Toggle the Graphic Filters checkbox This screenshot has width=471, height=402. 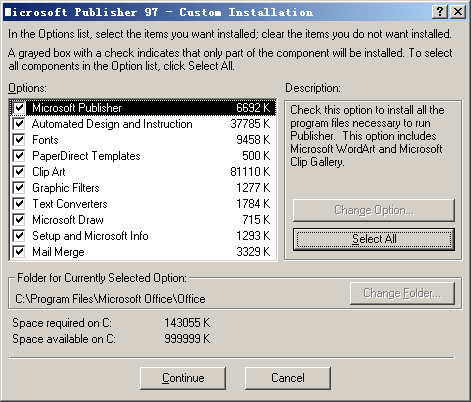coord(19,188)
